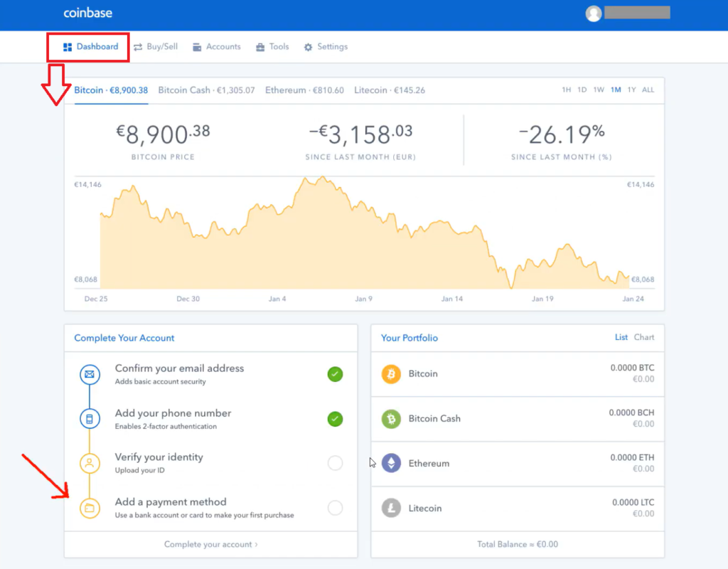Click the gray Litecoin coin icon
The width and height of the screenshot is (728, 569).
pyautogui.click(x=391, y=508)
